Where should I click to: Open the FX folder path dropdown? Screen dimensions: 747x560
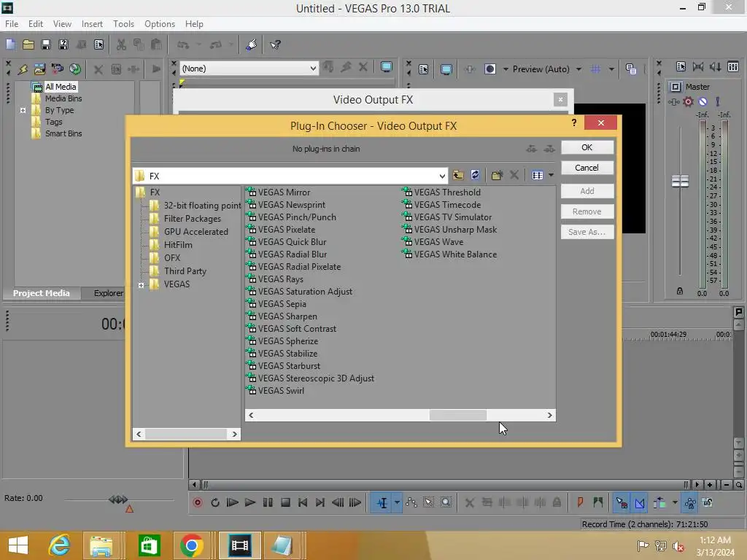(442, 176)
